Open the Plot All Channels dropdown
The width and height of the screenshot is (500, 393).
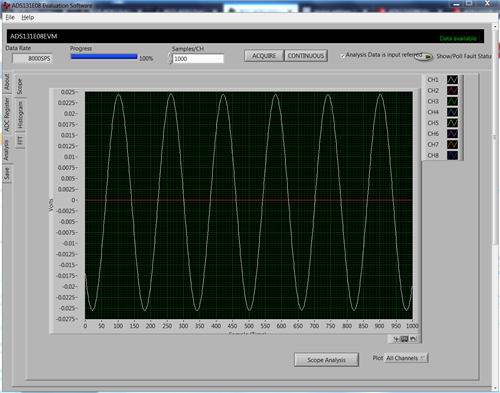pos(406,358)
